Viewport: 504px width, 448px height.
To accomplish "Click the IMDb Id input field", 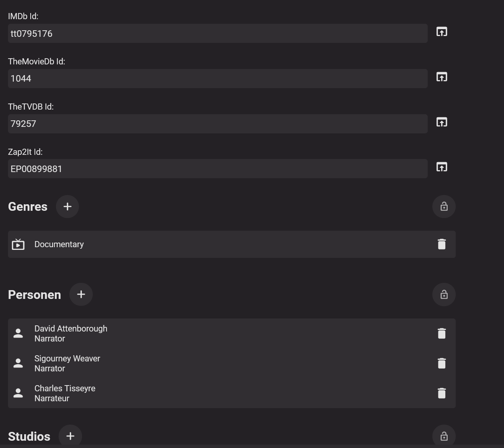I will (x=217, y=34).
